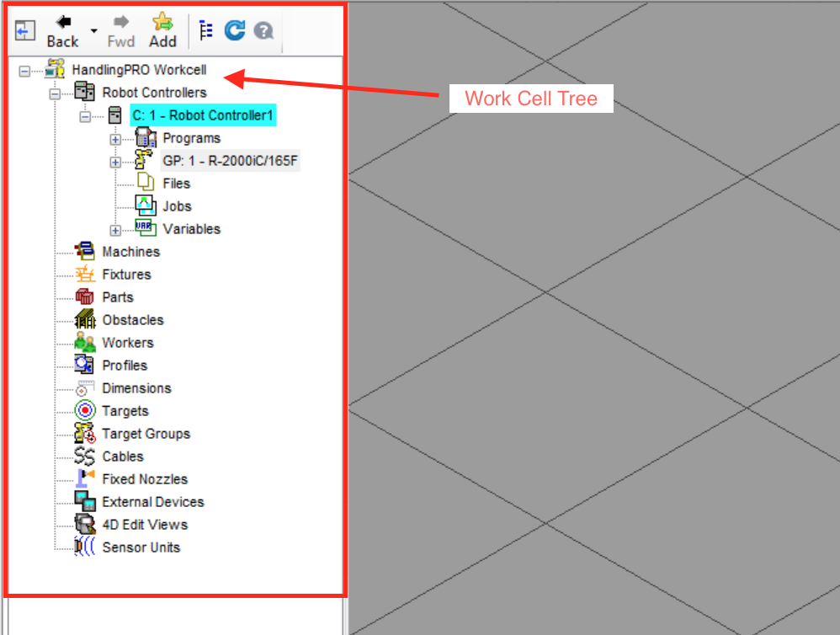840x635 pixels.
Task: Open the Back history dropdown arrow
Action: point(93,31)
